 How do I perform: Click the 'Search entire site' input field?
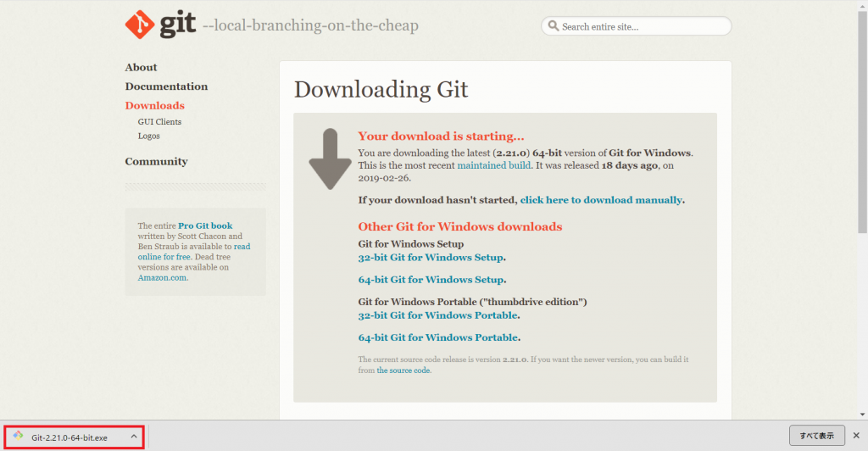point(637,26)
